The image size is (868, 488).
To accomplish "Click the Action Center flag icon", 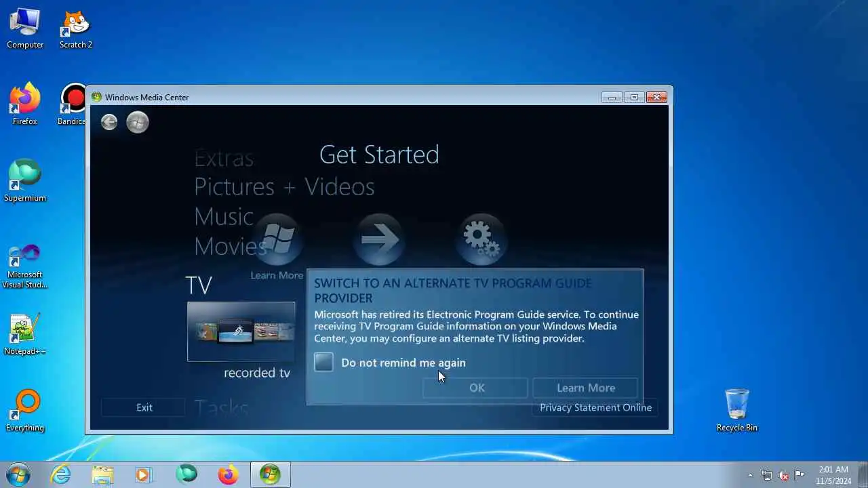I will (800, 475).
